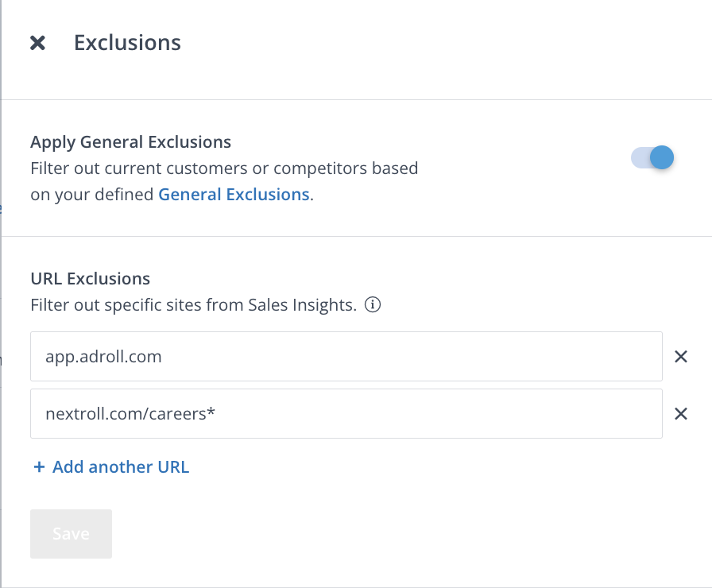This screenshot has width=712, height=588.
Task: Click the plus icon to add URL
Action: pos(39,467)
